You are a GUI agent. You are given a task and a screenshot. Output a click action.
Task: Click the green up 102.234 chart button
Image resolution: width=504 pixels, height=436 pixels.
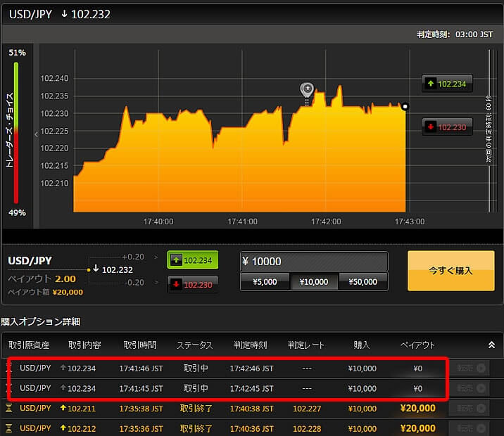coord(447,84)
